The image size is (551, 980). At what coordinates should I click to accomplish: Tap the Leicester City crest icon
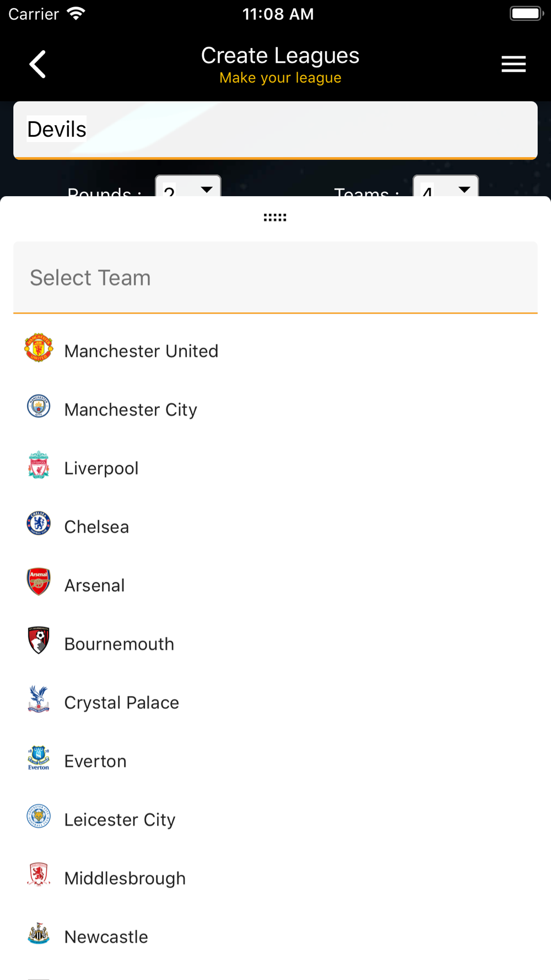(39, 816)
